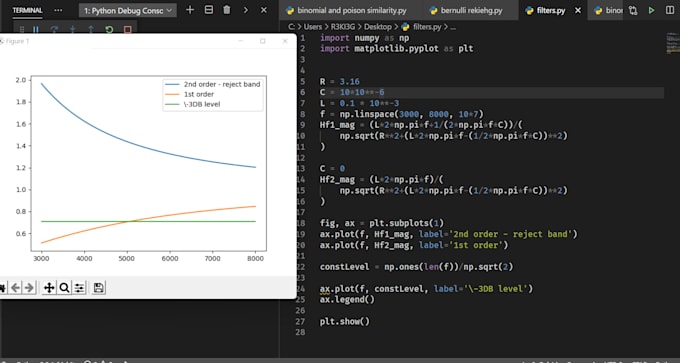Open the Python Debug Console dropdown
Image resolution: width=680 pixels, height=363 pixels.
(x=128, y=10)
